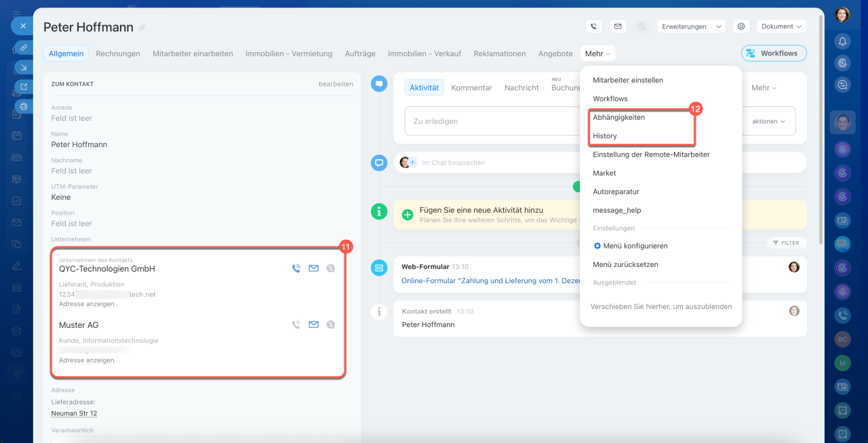This screenshot has width=868, height=443.
Task: Open the aktionen dropdown in activity box
Action: pyautogui.click(x=768, y=121)
